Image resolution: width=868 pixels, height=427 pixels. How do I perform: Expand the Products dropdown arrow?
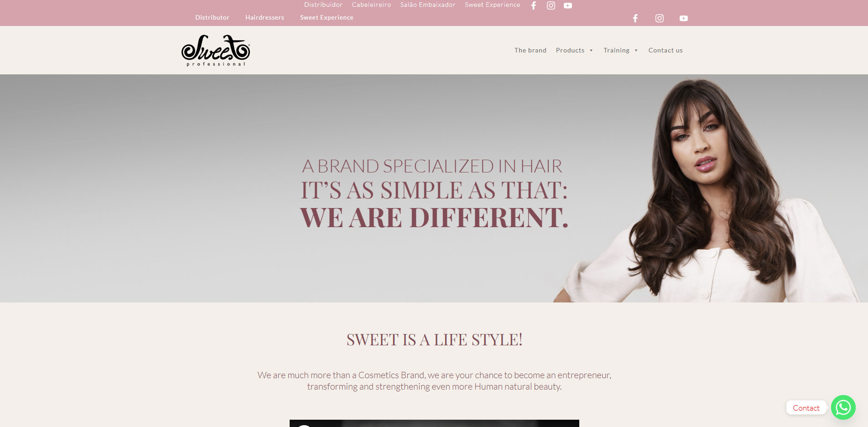tap(591, 50)
